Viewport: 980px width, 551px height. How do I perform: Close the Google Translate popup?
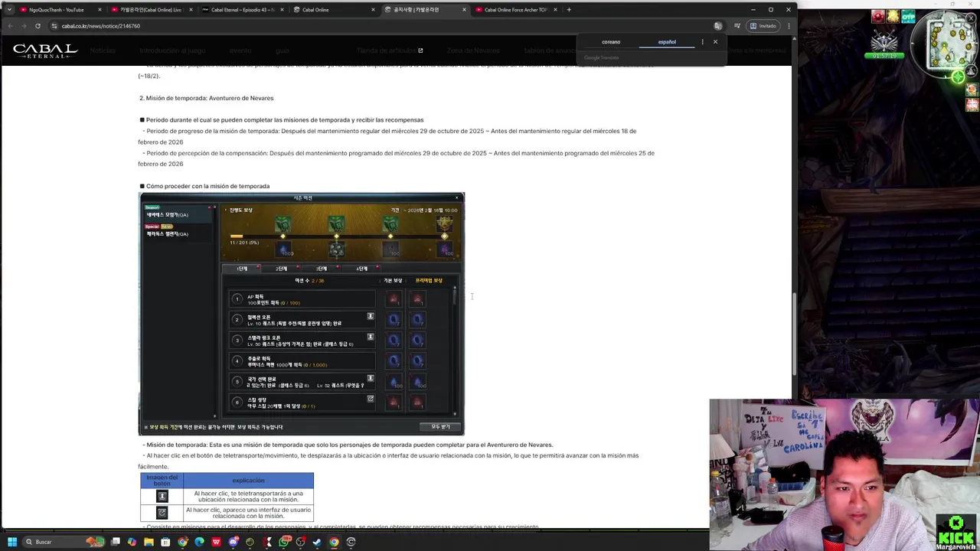coord(715,42)
